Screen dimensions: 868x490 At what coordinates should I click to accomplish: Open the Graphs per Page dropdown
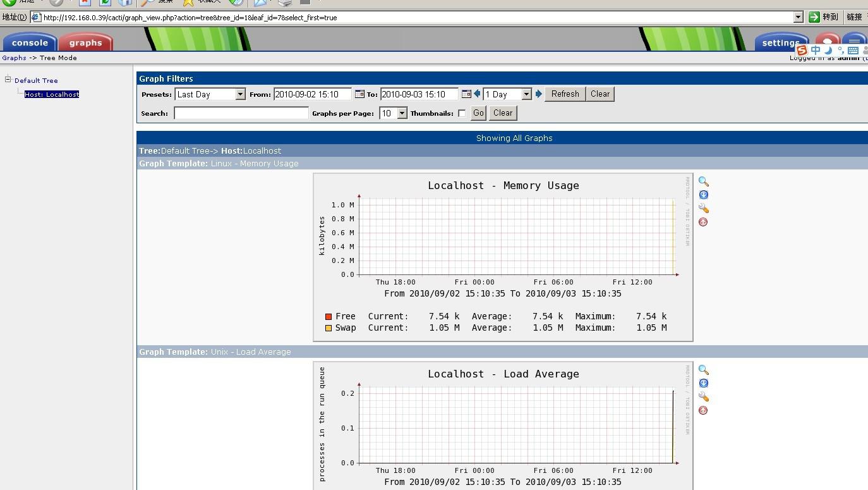pos(393,113)
